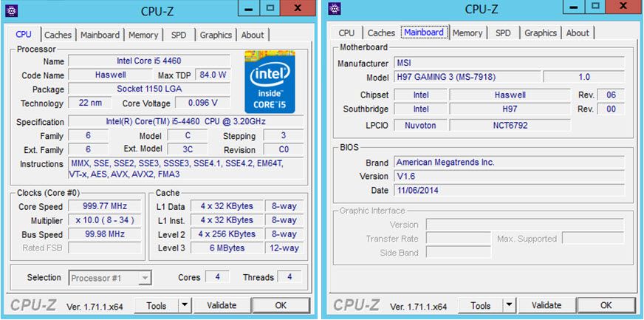Open Processor #1 selection dropdown
Image resolution: width=644 pixels, height=320 pixels.
tap(110, 278)
